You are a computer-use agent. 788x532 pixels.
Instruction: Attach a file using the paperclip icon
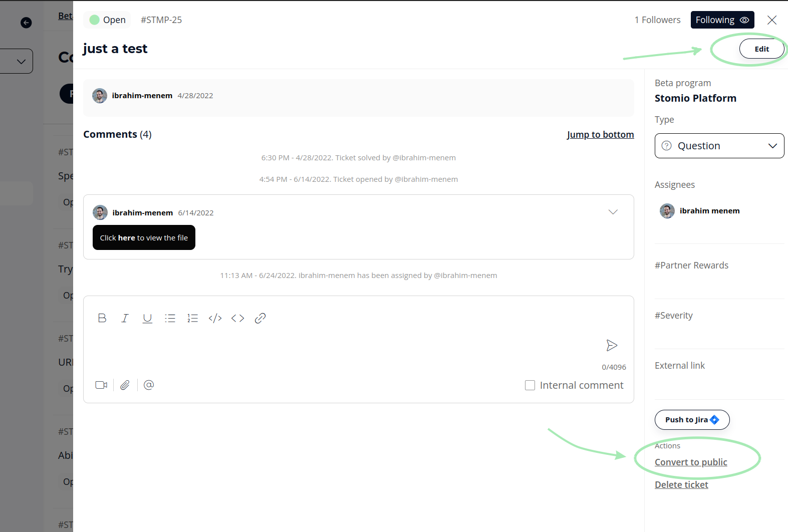click(x=125, y=385)
